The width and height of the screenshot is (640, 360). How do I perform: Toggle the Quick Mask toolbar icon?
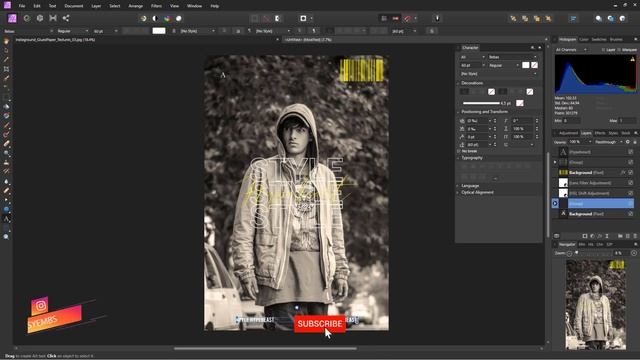(x=303, y=18)
